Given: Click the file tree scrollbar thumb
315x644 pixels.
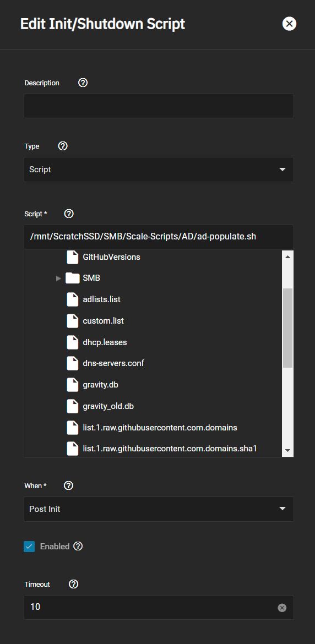Looking at the screenshot, I should [287, 328].
